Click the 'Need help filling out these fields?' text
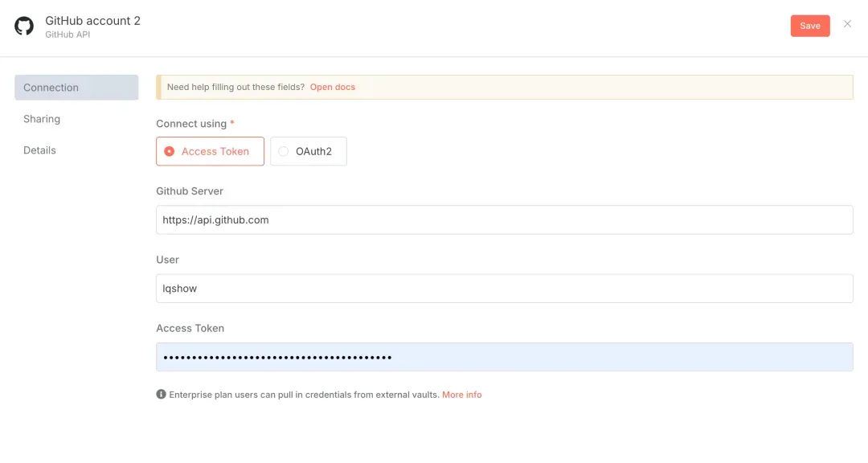The image size is (868, 463). [x=235, y=87]
